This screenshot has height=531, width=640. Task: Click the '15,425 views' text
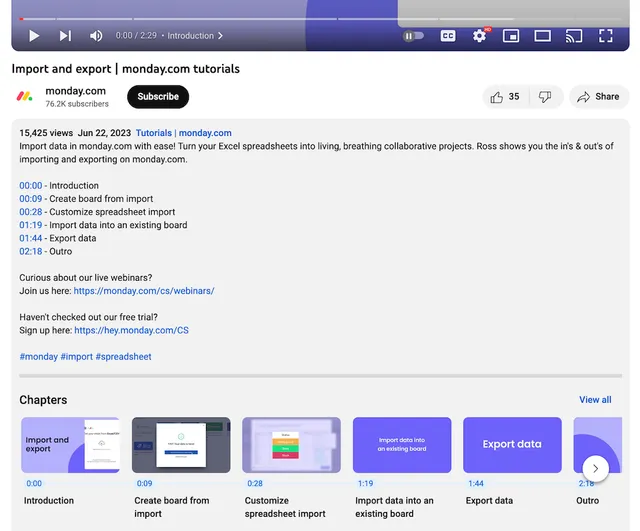[46, 133]
